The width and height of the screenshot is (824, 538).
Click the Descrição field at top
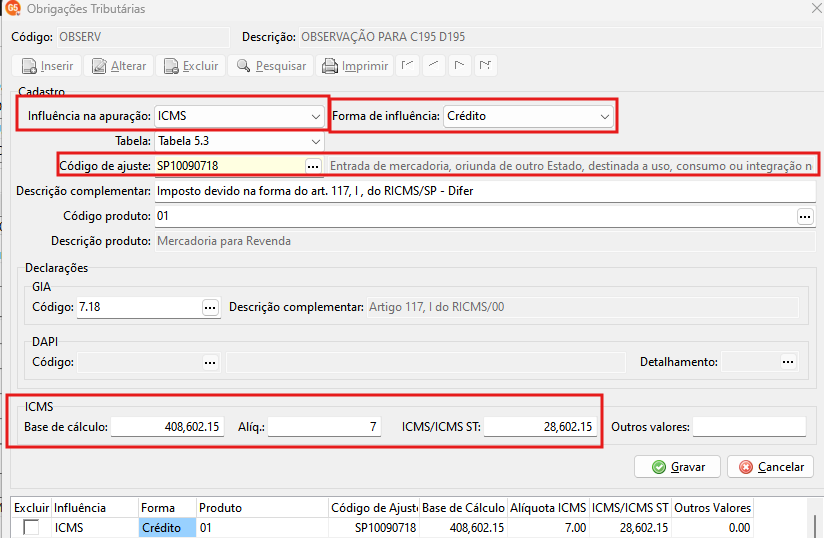tap(560, 37)
